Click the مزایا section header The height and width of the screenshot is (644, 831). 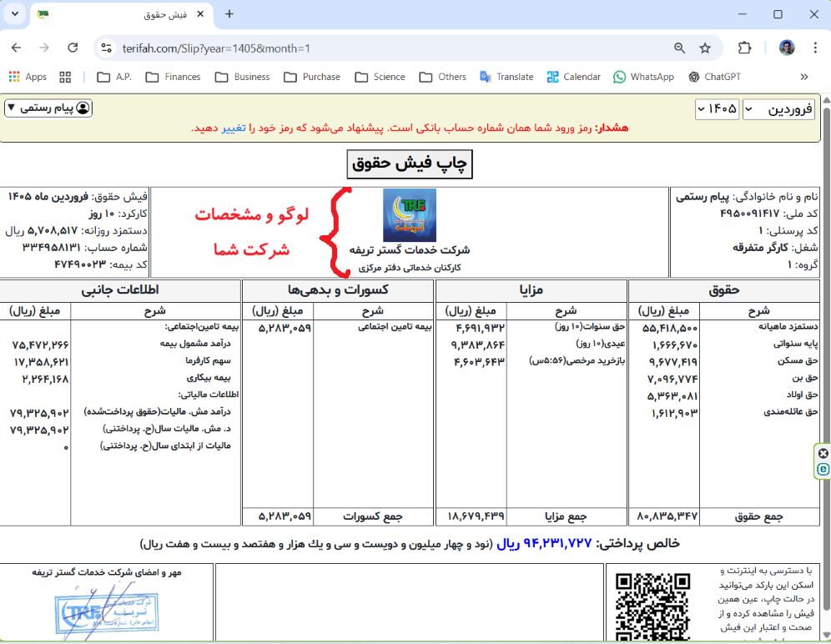point(531,290)
